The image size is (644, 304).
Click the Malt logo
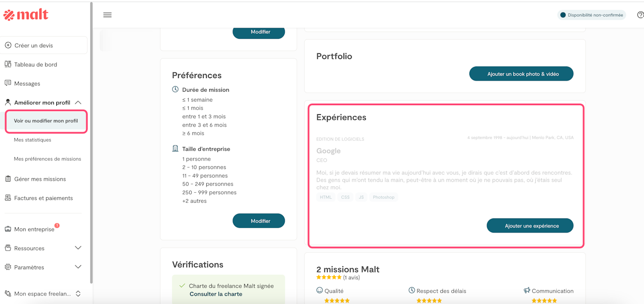pyautogui.click(x=26, y=15)
